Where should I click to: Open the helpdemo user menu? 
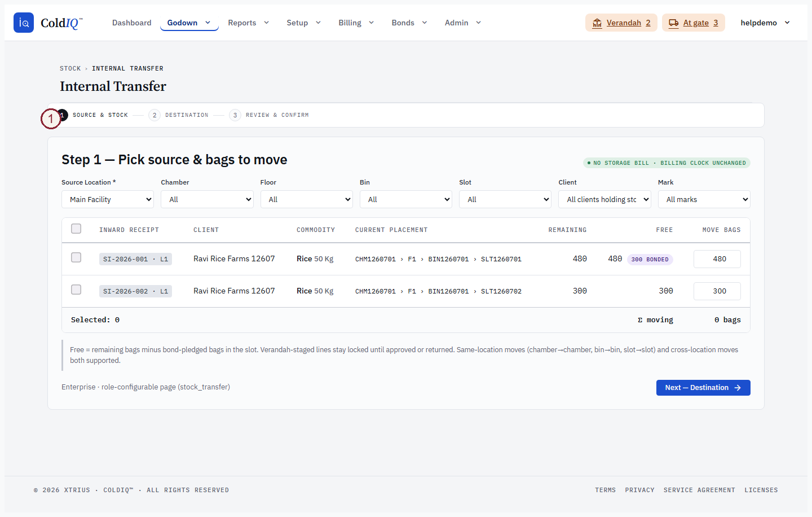click(765, 23)
